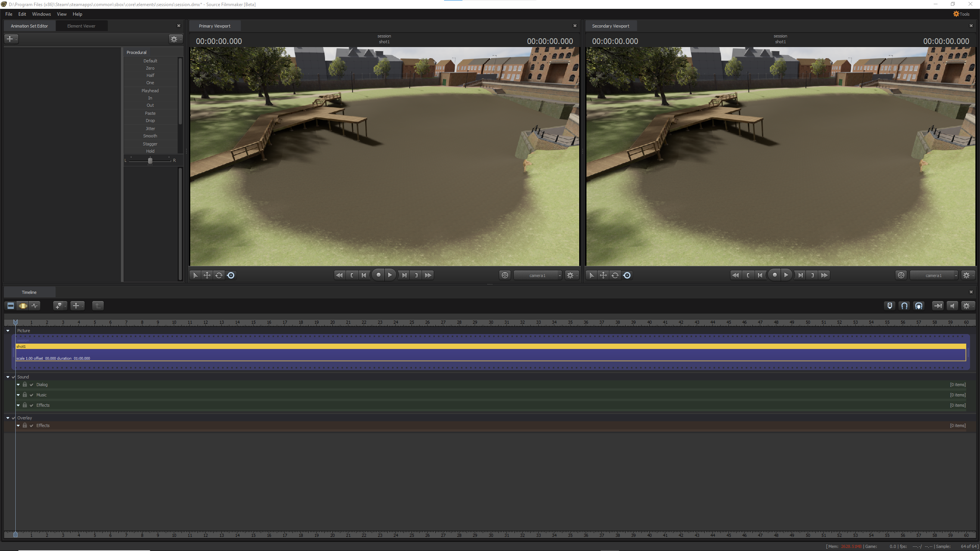Toggle the Effects overlay track checkbox
Screen dimensions: 980x551
(31, 425)
